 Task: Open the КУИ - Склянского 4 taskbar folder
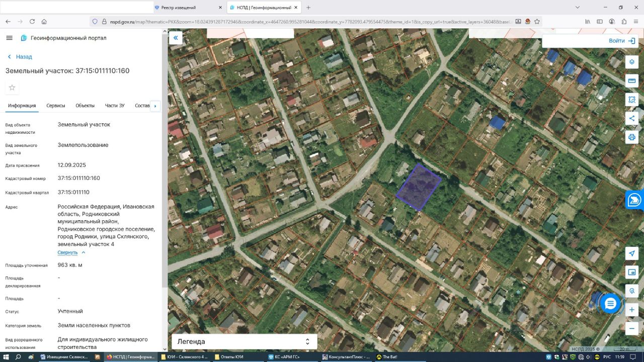184,357
